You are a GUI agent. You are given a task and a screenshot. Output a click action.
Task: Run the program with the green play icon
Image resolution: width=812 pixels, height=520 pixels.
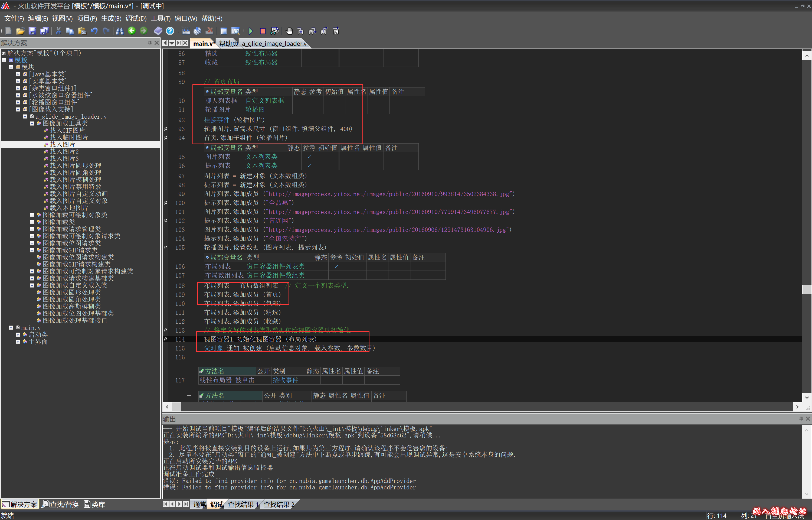click(251, 31)
